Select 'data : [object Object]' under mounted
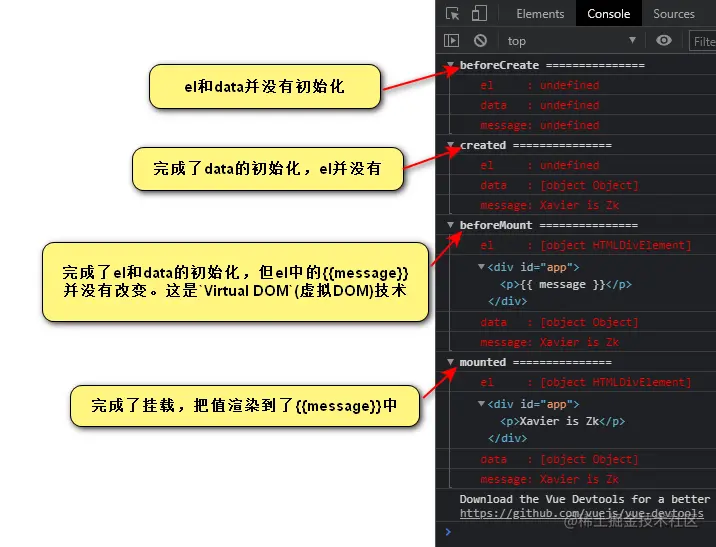Viewport: 716px width, 547px height. pos(559,459)
